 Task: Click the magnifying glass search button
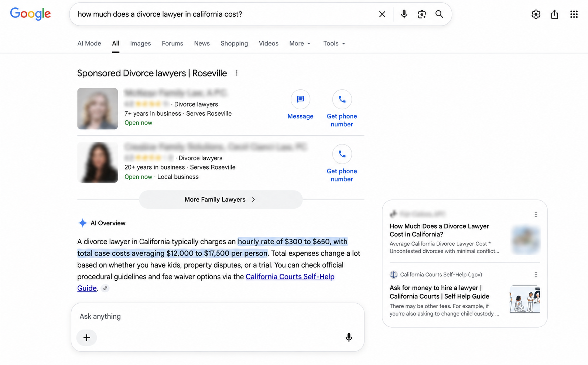439,14
